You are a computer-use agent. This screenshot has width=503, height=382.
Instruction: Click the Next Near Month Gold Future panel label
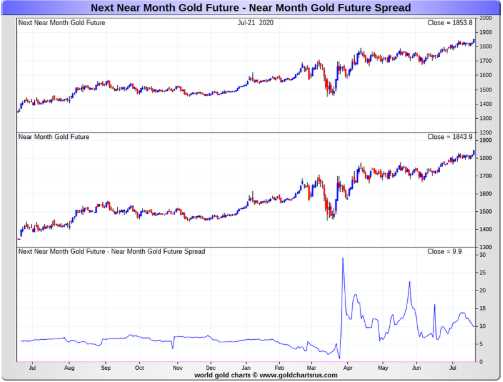click(62, 23)
